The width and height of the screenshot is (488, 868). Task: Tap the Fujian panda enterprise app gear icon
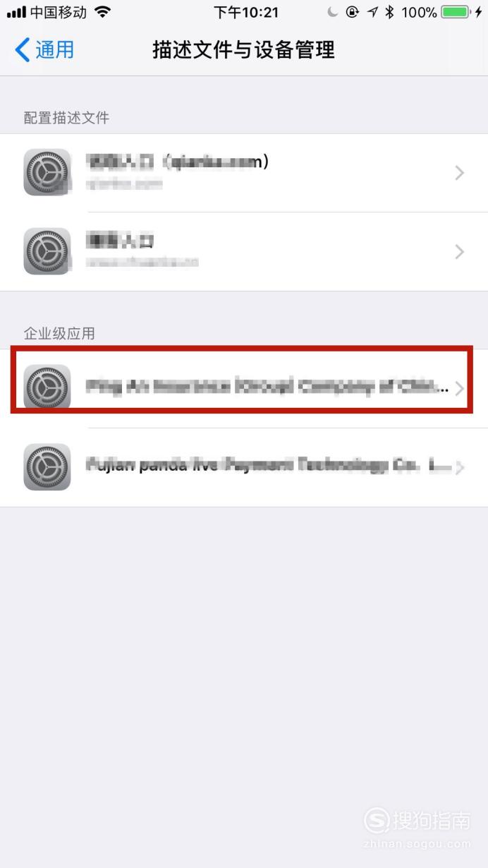tap(47, 467)
